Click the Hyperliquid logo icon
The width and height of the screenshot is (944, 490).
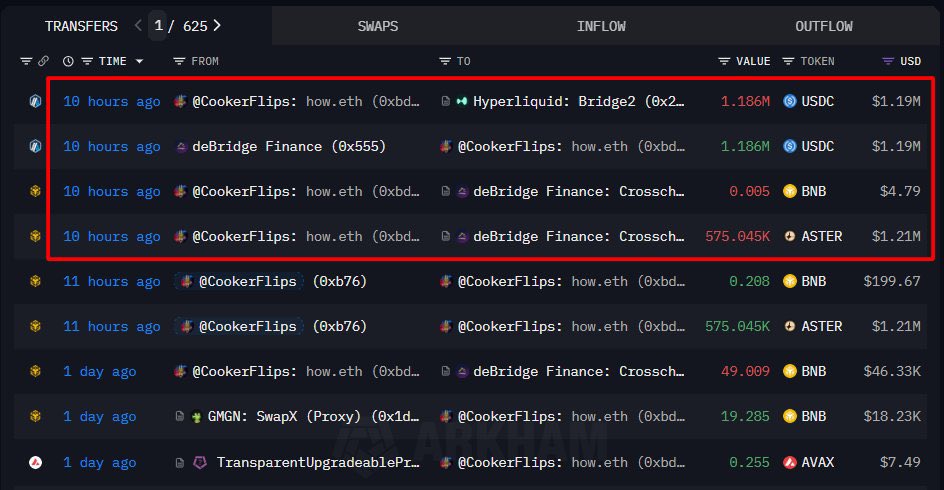(x=462, y=102)
